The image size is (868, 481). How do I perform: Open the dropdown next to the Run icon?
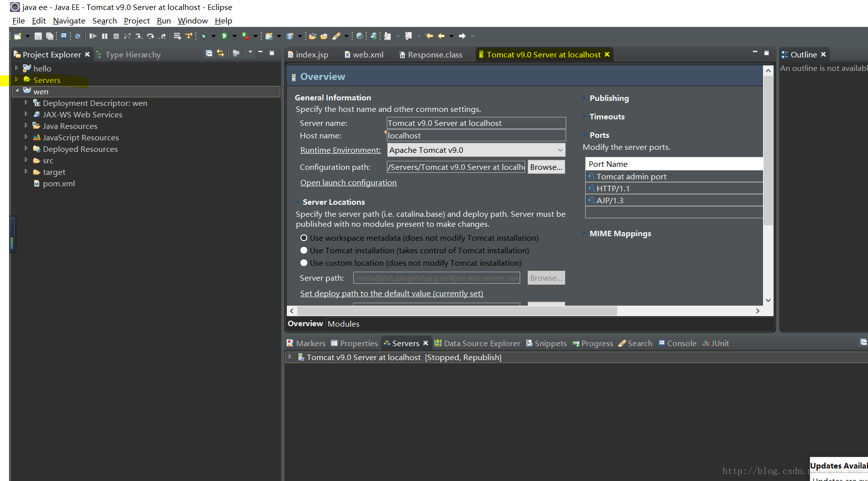click(234, 36)
